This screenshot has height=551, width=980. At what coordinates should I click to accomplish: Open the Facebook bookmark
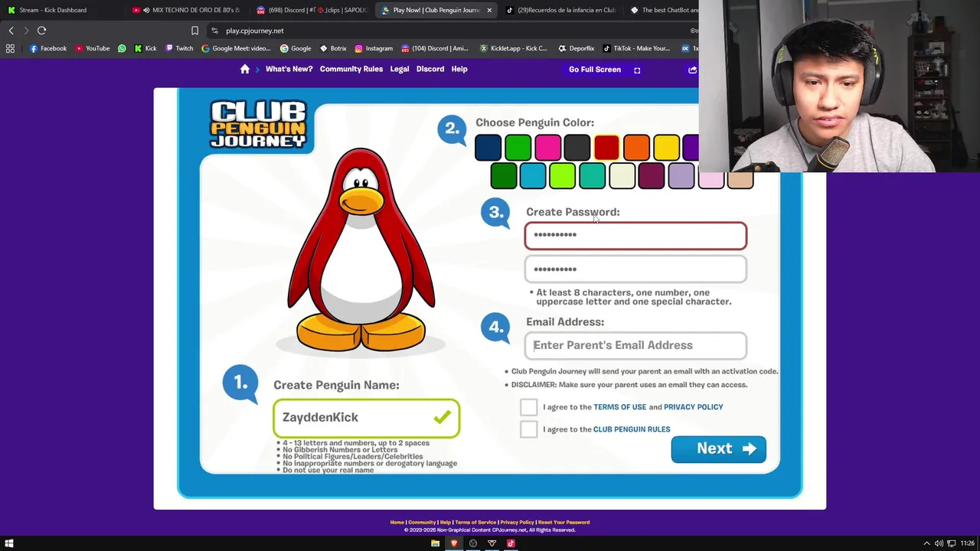(48, 48)
